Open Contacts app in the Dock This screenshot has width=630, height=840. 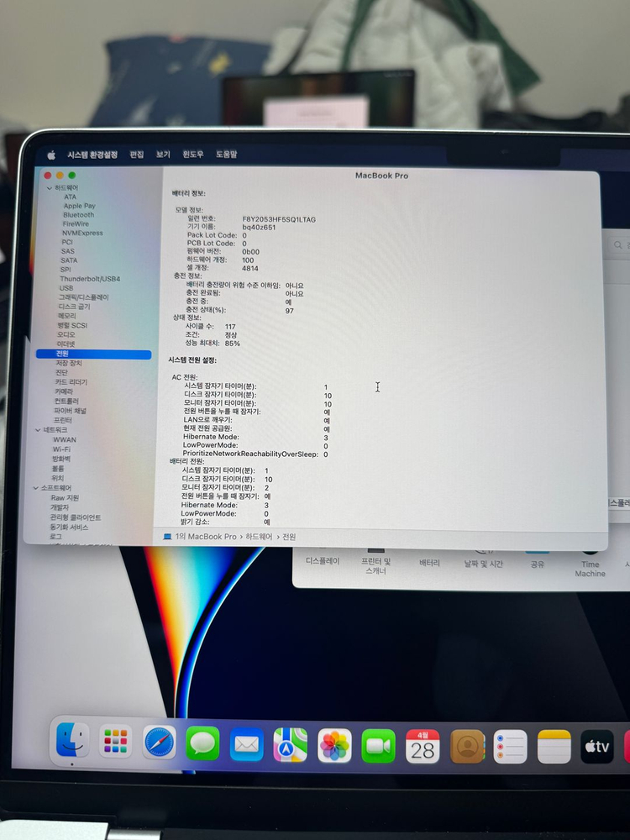[467, 746]
